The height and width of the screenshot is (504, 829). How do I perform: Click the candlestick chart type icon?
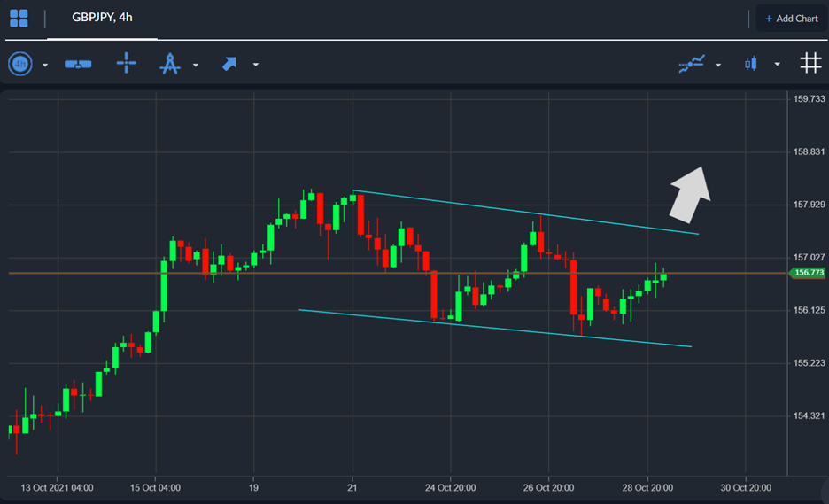(751, 64)
